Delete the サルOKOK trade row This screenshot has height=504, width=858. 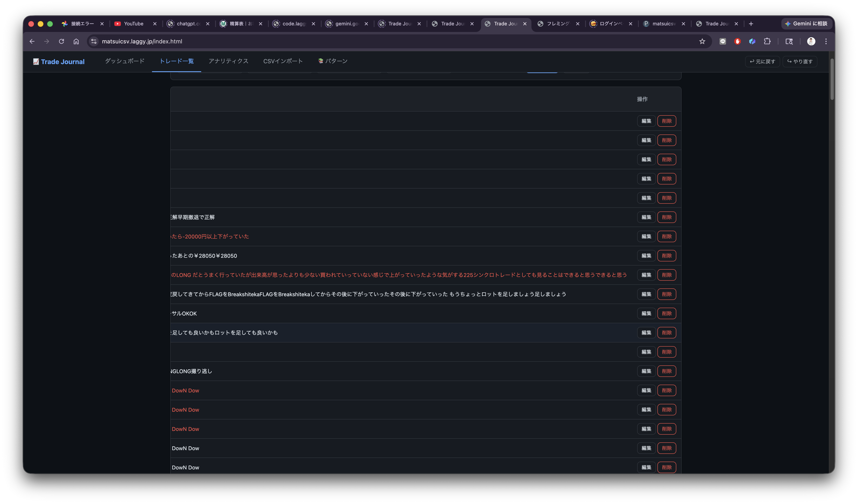[x=666, y=313]
